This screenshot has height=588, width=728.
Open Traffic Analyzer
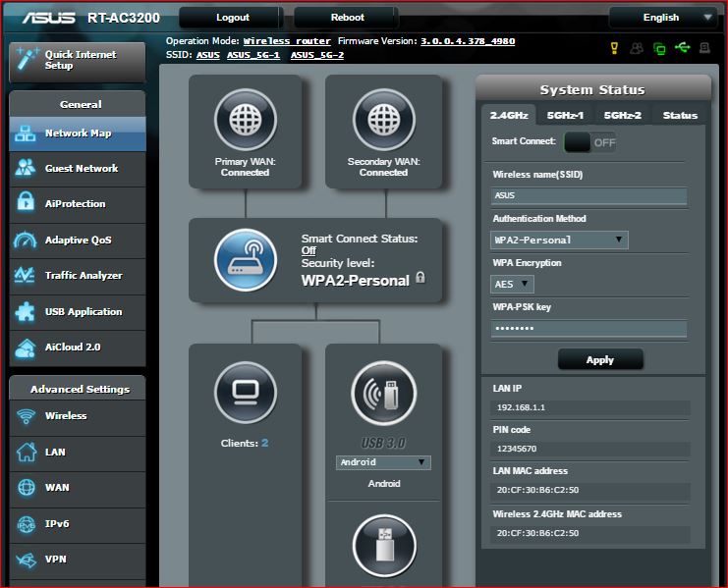pos(77,276)
